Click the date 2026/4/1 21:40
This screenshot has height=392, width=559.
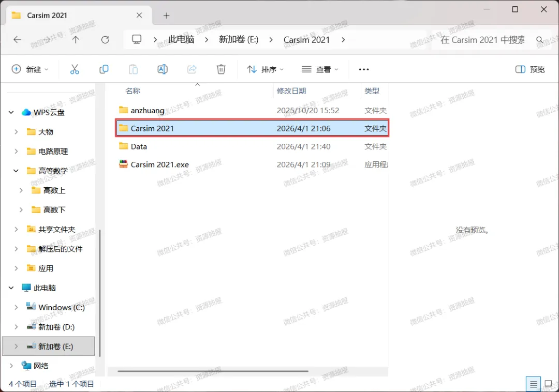(x=303, y=146)
